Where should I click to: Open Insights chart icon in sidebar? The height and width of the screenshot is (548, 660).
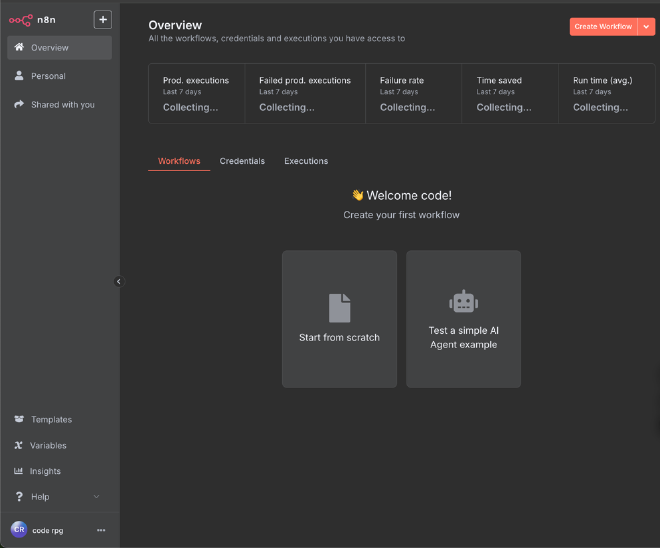click(19, 471)
